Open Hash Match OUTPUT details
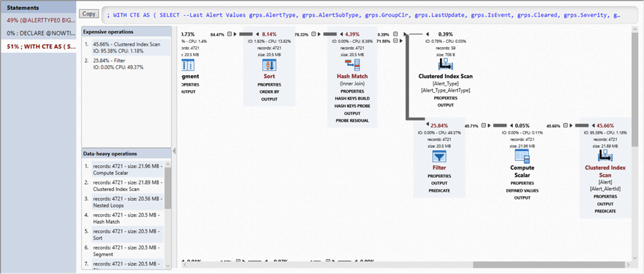This screenshot has width=644, height=274. 352,113
